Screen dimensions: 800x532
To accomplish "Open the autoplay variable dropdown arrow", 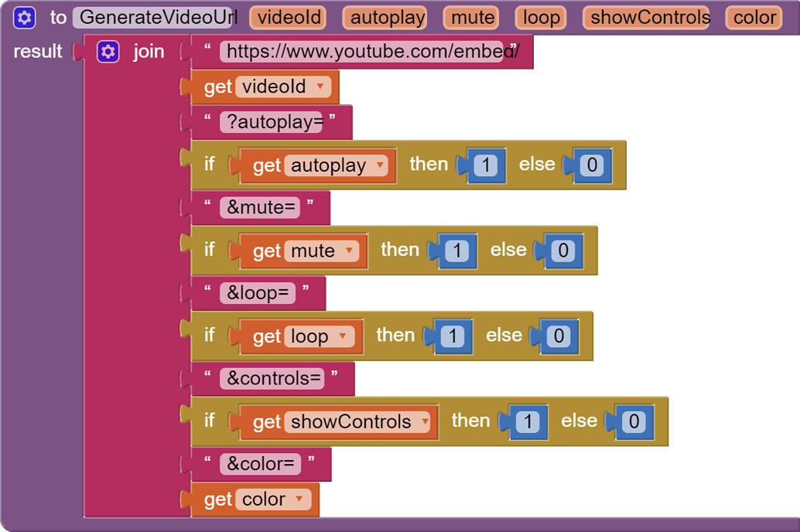I will pos(380,165).
